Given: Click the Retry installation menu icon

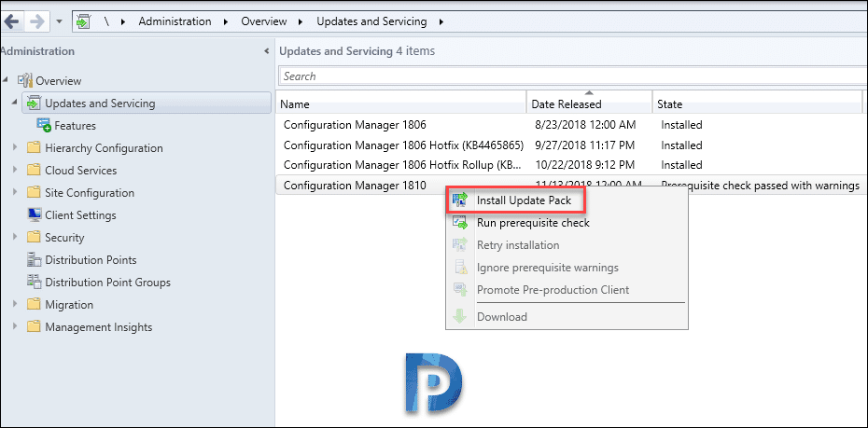Looking at the screenshot, I should click(460, 244).
